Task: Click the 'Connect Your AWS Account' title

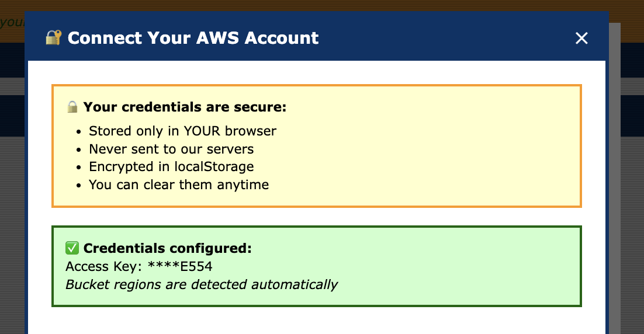Action: pos(193,39)
